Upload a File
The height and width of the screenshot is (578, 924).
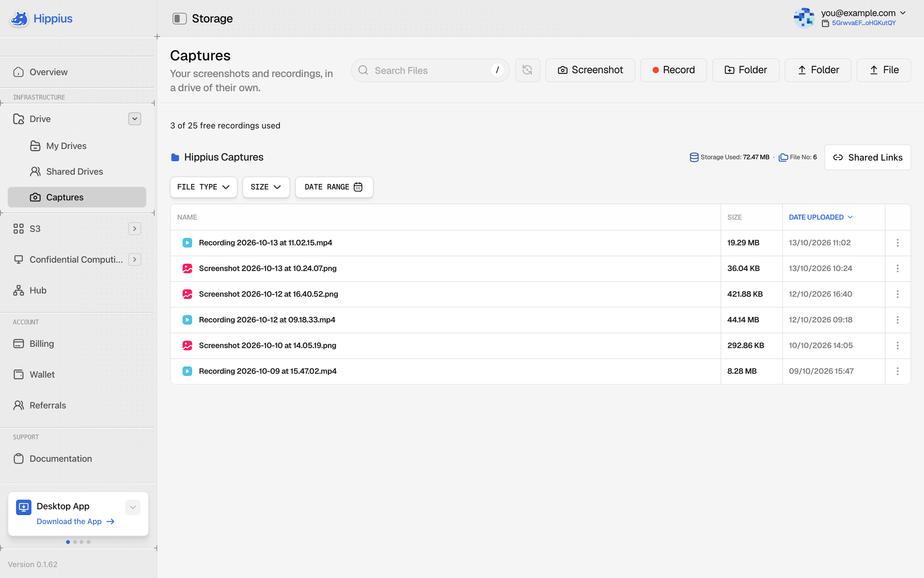point(884,70)
